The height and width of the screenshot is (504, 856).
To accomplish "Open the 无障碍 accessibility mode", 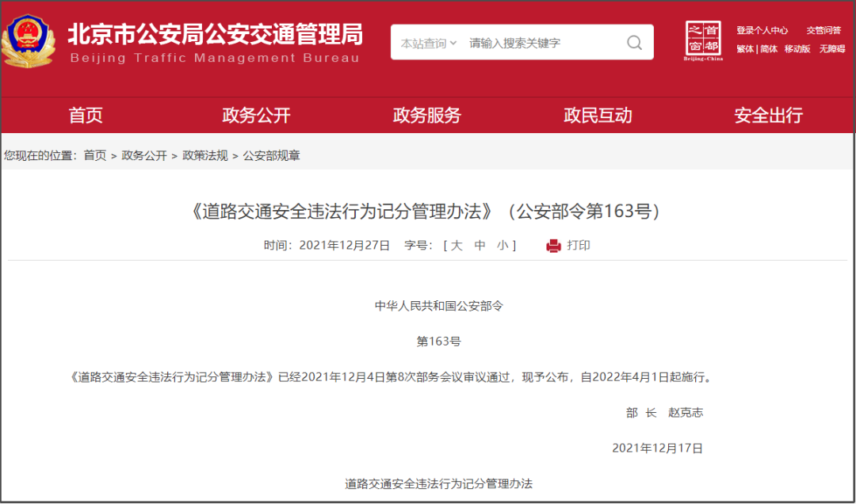I will tap(832, 48).
